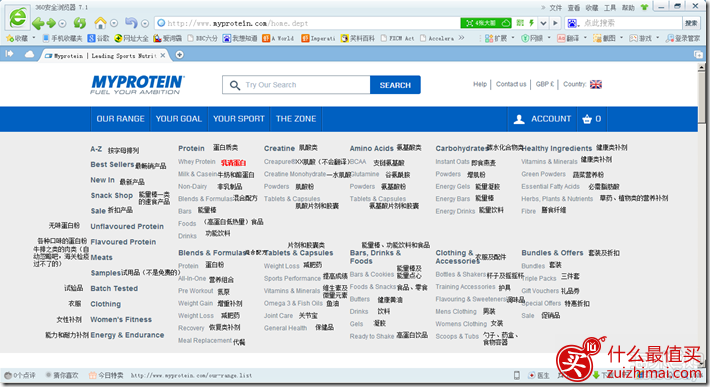
Task: Open the 谷歌 bookmark
Action: pyautogui.click(x=98, y=38)
